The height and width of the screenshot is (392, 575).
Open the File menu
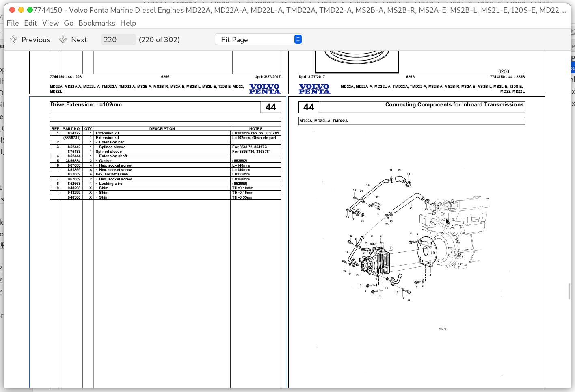[x=13, y=23]
